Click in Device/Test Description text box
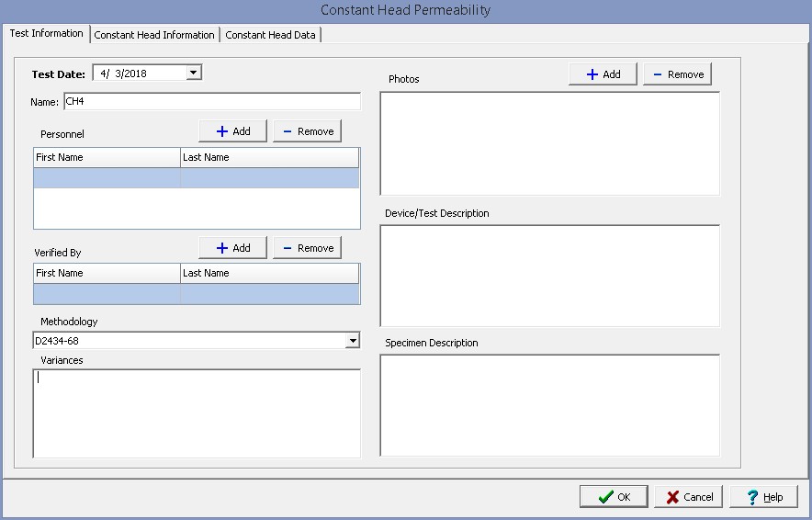812x520 pixels. 549,276
